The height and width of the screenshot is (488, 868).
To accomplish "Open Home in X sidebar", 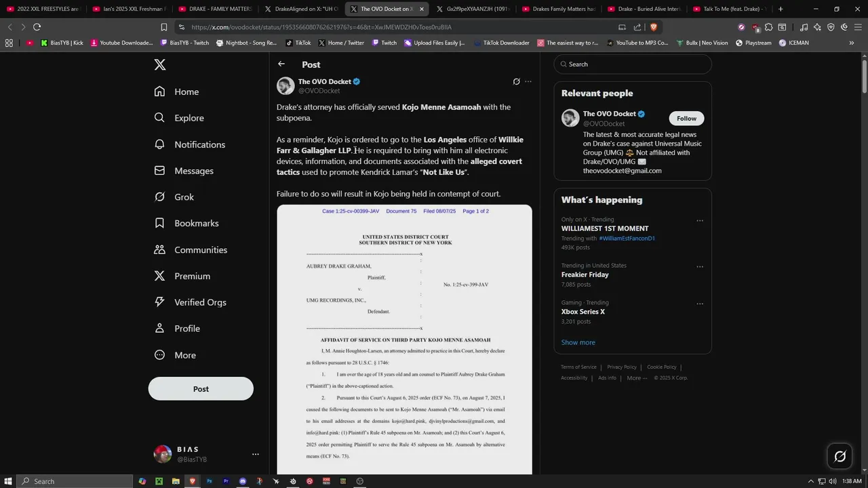I will click(x=177, y=91).
